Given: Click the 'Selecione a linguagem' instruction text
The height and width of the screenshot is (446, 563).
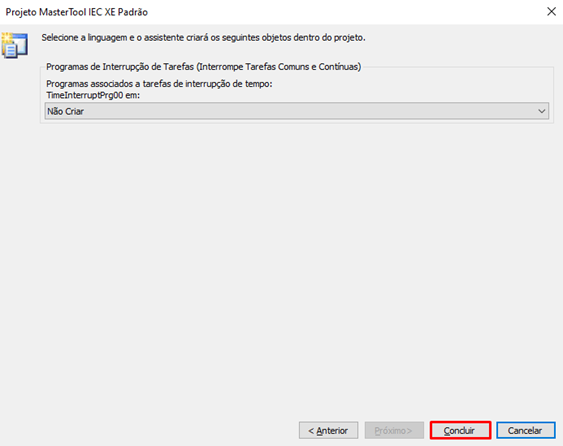Looking at the screenshot, I should tap(84, 38).
